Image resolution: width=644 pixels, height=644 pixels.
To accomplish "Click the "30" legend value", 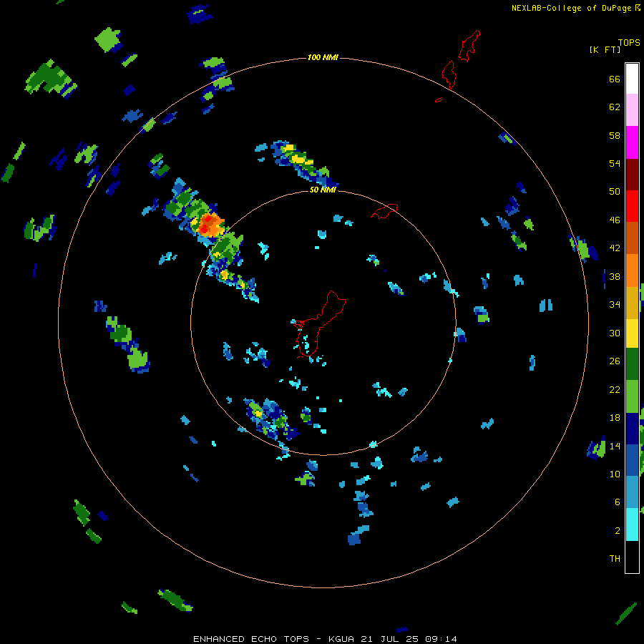I will [615, 333].
